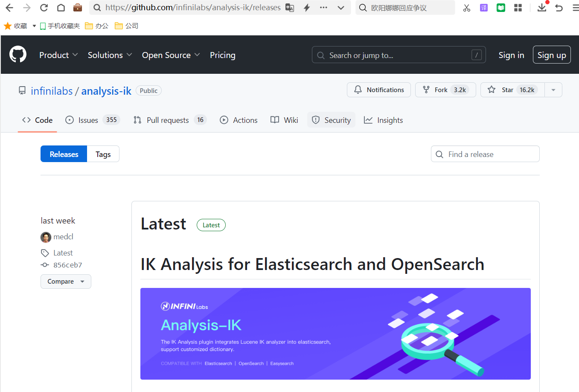579x392 pixels.
Task: Switch to the Actions tab
Action: [239, 120]
